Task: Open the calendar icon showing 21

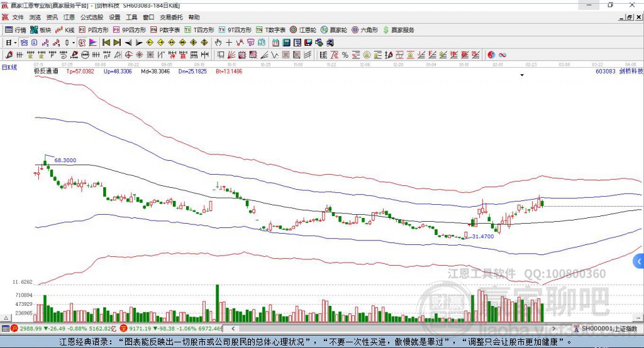Action: pyautogui.click(x=275, y=43)
